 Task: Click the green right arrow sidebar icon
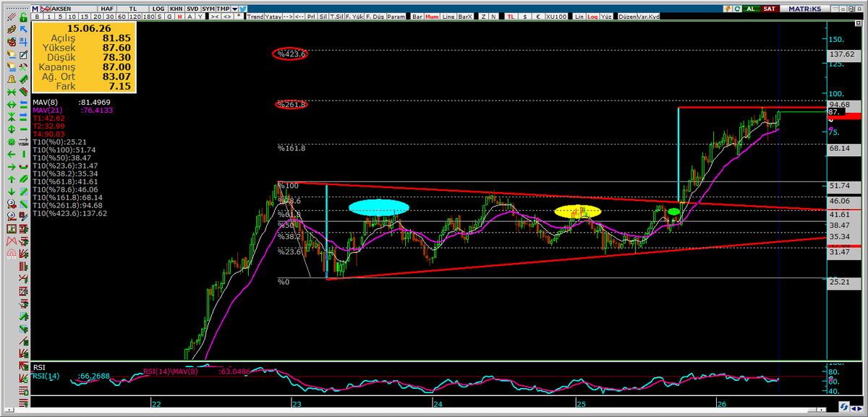[12, 166]
